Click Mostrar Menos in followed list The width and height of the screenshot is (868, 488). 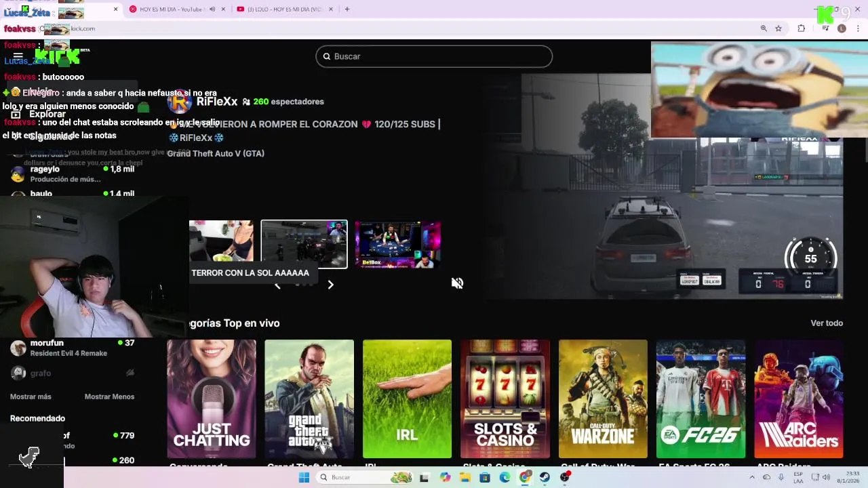(109, 396)
